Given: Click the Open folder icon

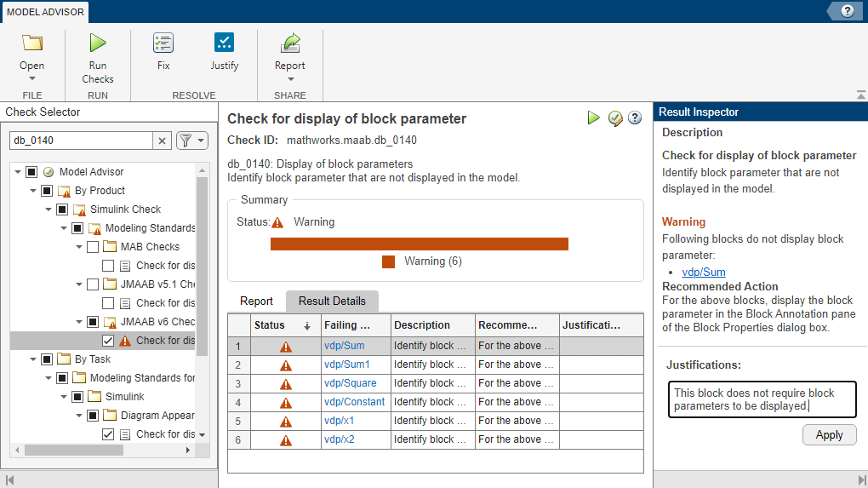Looking at the screenshot, I should (x=32, y=43).
